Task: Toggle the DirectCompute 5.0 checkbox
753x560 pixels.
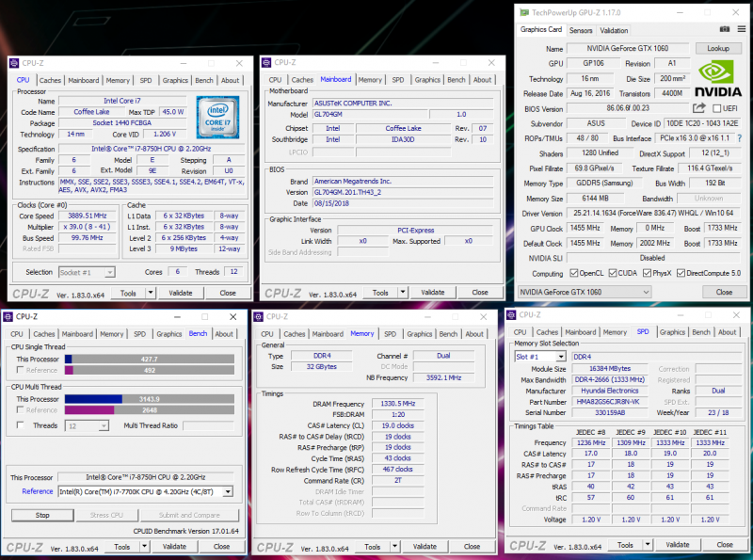Action: pos(681,273)
